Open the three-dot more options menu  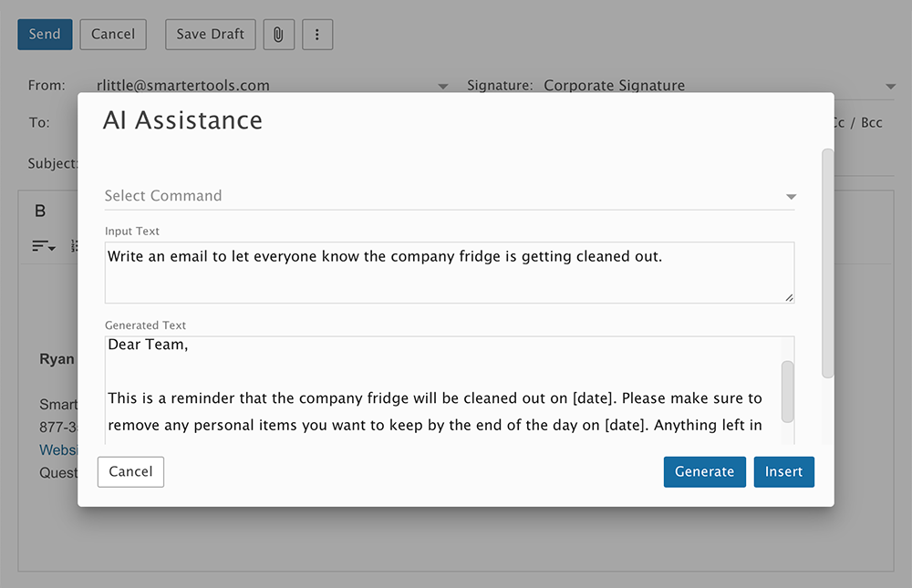317,35
